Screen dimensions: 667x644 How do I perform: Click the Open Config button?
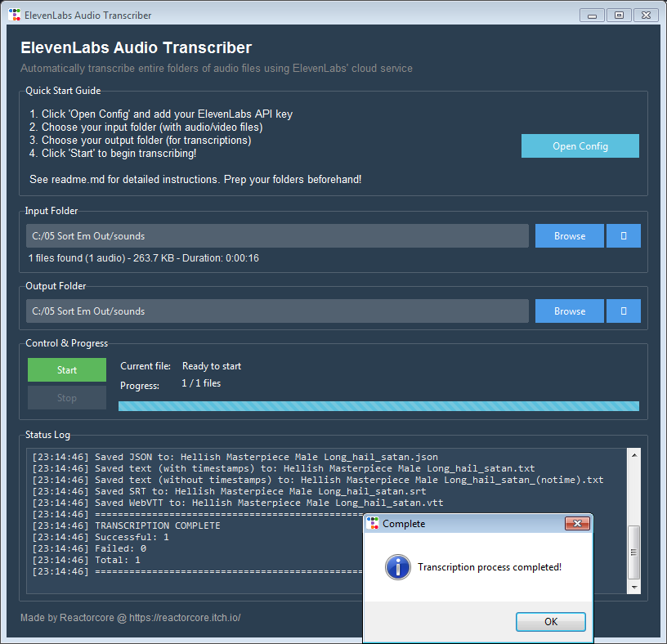click(x=580, y=146)
